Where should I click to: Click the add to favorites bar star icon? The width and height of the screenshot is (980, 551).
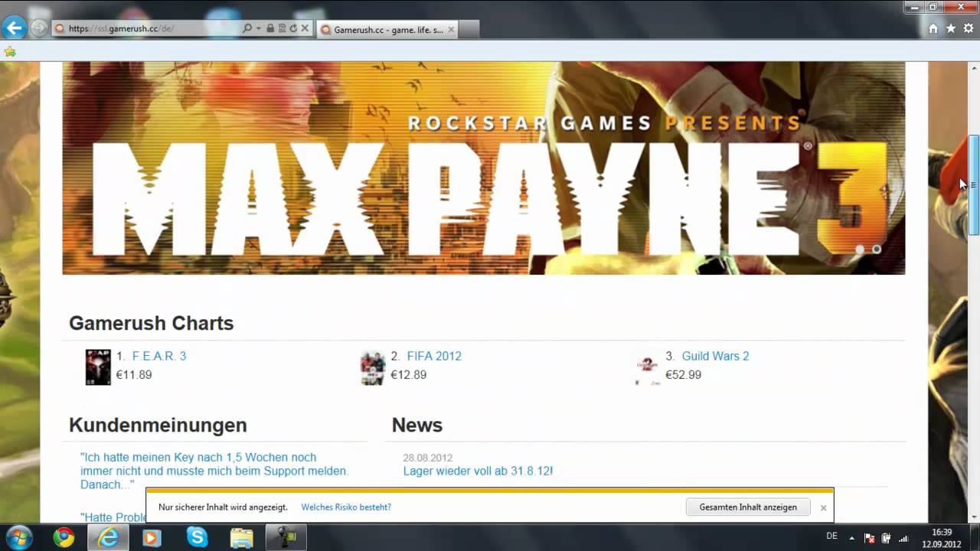point(10,51)
